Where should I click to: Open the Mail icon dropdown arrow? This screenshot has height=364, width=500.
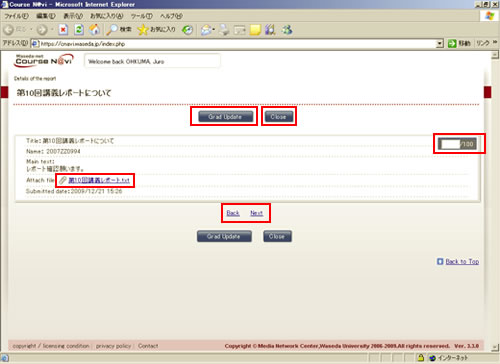click(214, 30)
